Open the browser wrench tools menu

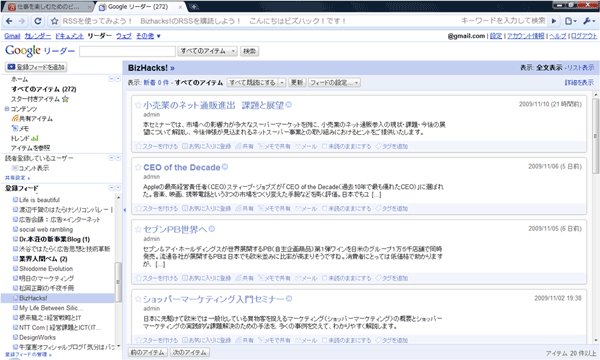point(588,21)
